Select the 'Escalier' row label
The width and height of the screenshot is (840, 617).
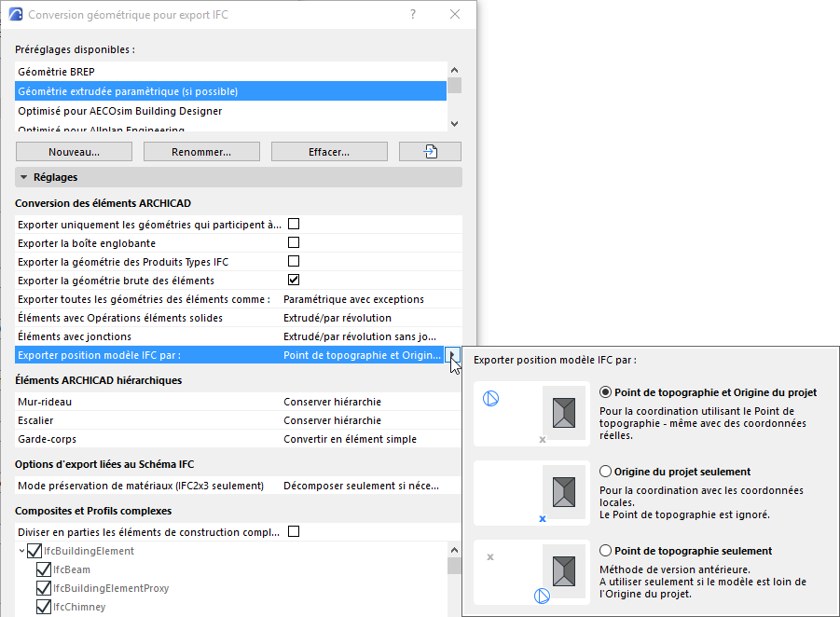click(35, 420)
